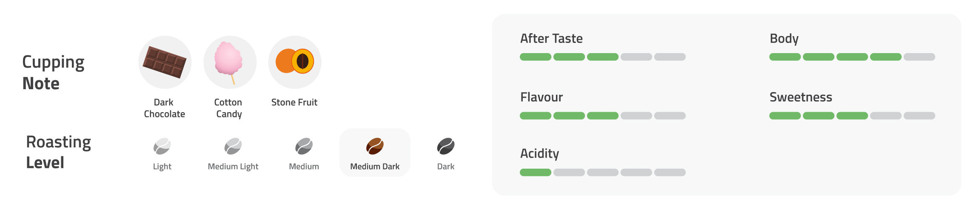Screen dimensions: 980x209
Task: Select the Medium roast bean icon
Action: tap(304, 147)
